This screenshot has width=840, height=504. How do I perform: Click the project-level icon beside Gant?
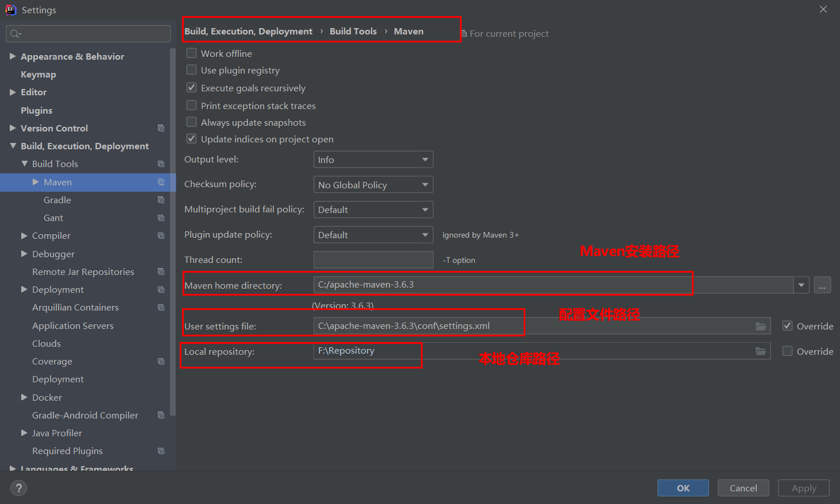(161, 218)
